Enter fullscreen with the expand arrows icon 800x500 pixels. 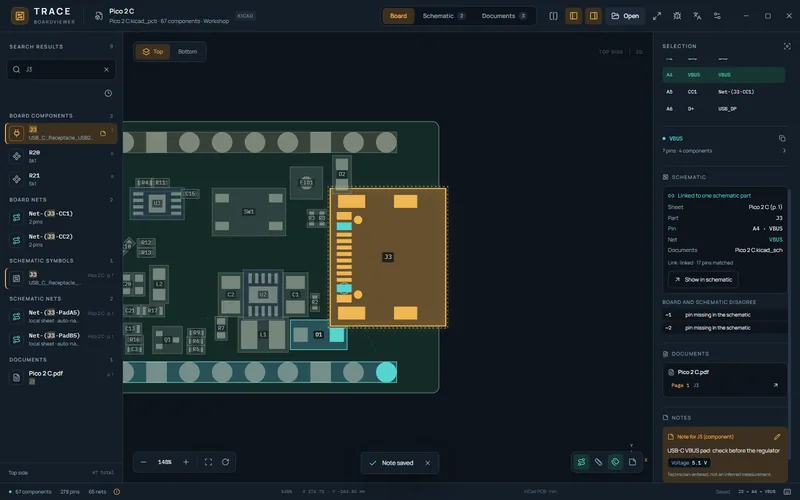tap(657, 16)
